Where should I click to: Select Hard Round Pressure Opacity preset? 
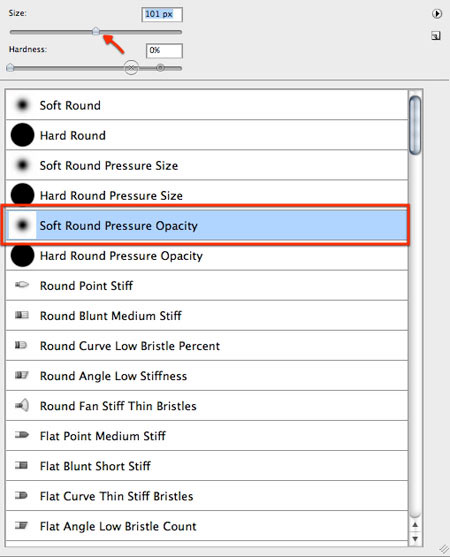[207, 256]
